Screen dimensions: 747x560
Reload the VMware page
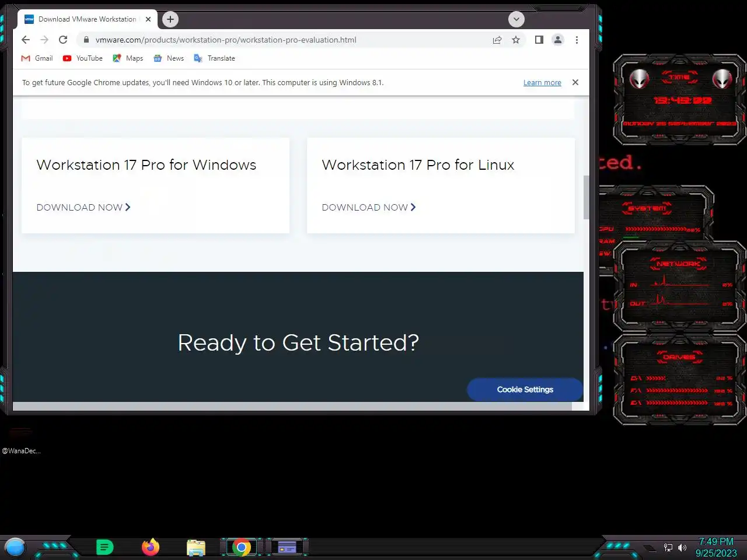(x=63, y=40)
